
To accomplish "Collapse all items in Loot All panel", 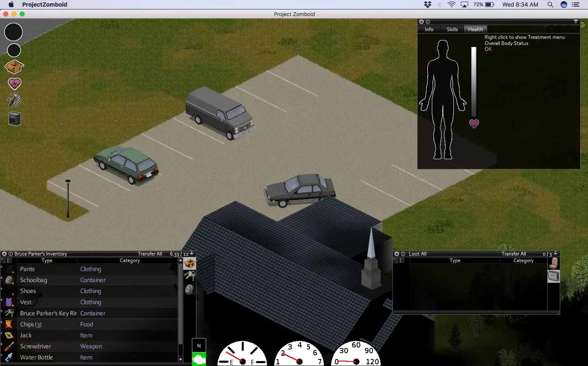I will coord(401,260).
